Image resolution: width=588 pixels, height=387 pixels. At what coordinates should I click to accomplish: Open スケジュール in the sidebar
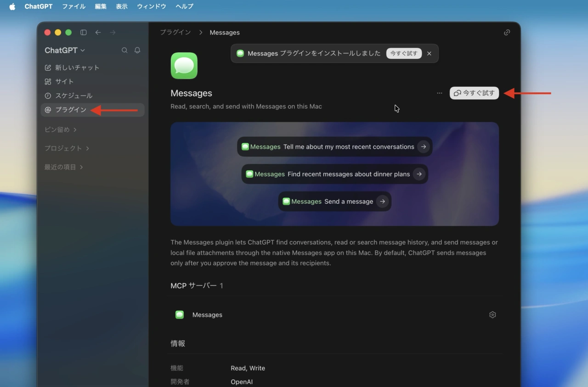point(92,95)
